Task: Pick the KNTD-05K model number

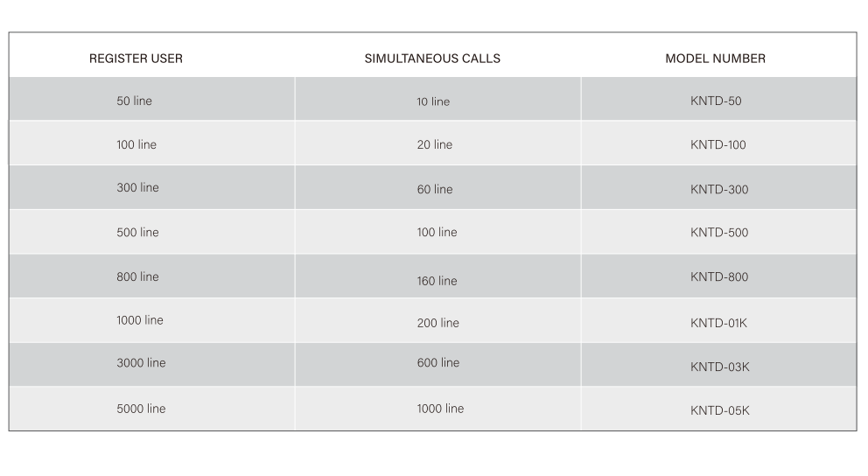Action: pos(719,410)
